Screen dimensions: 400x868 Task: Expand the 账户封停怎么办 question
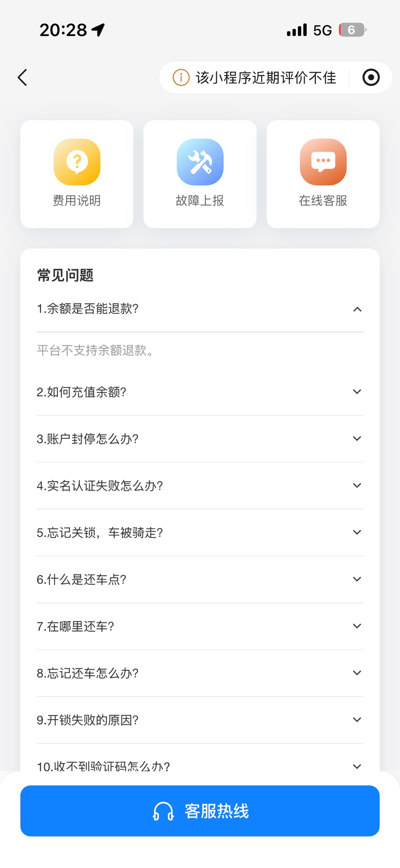tap(357, 439)
